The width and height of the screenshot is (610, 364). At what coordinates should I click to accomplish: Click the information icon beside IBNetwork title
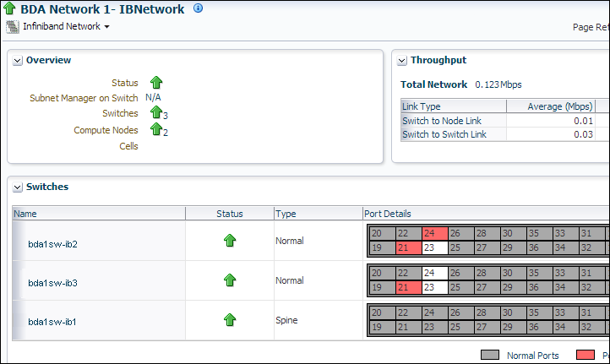[x=198, y=8]
